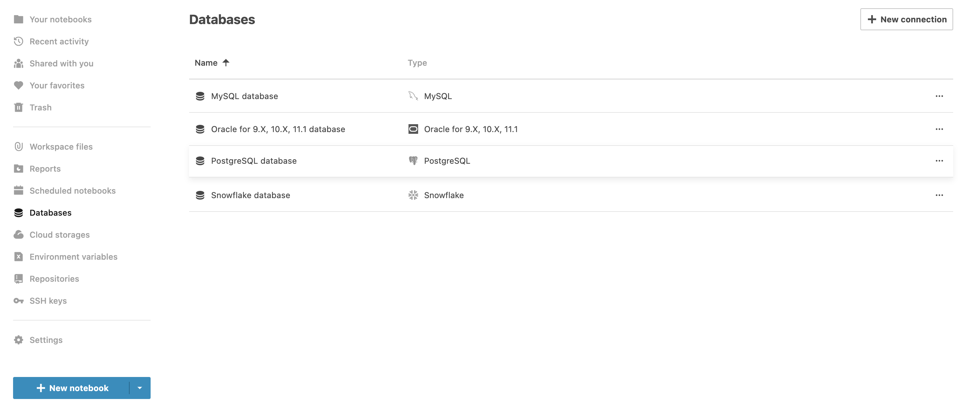
Task: Click the Scheduled notebooks sidebar item
Action: 73,190
